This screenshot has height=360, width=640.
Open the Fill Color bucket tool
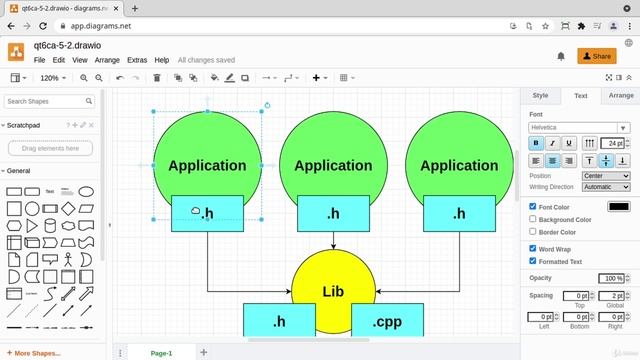214,78
